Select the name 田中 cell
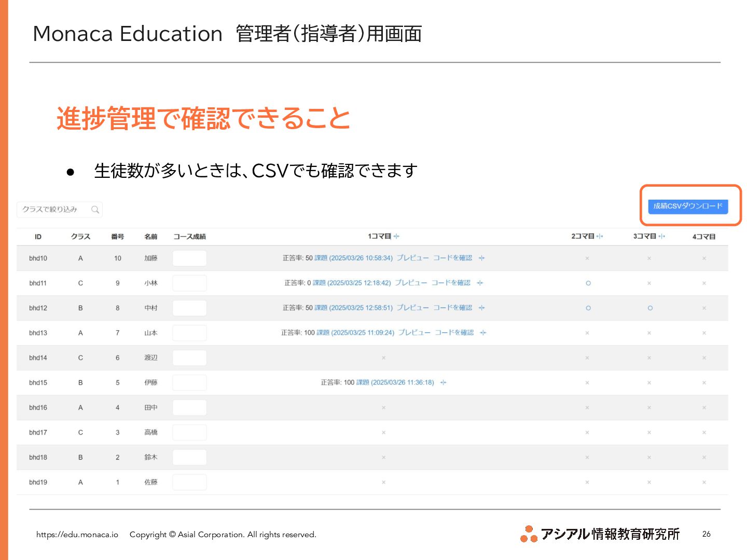 [151, 408]
